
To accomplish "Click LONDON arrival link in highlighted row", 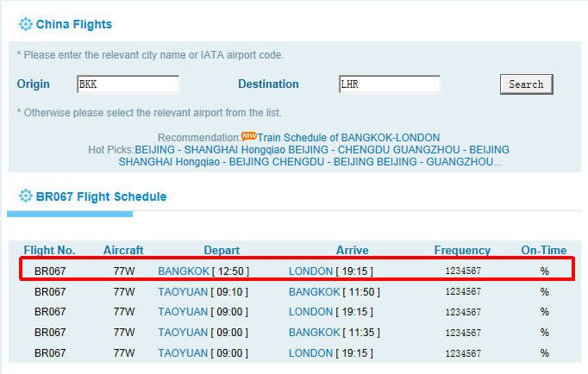I will pos(310,271).
